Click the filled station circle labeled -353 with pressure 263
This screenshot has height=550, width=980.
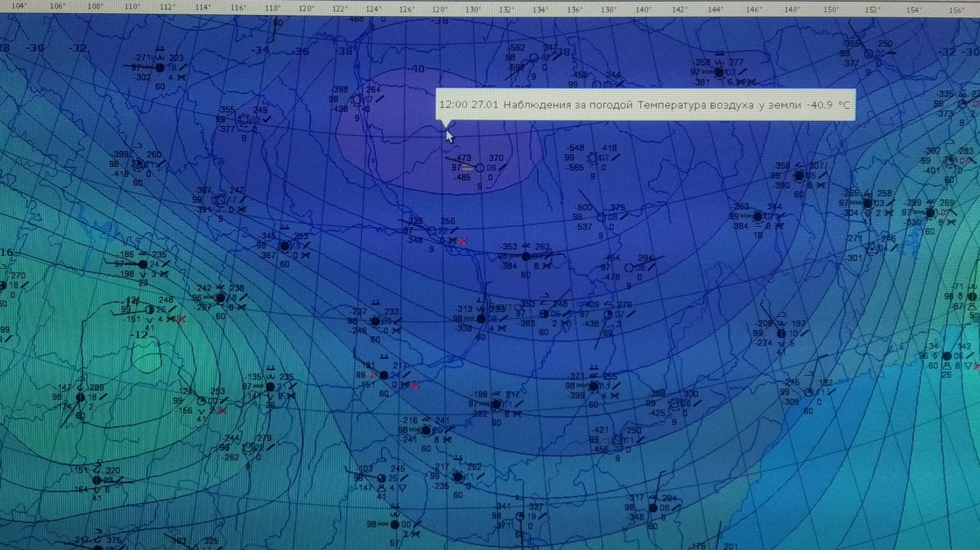[526, 257]
